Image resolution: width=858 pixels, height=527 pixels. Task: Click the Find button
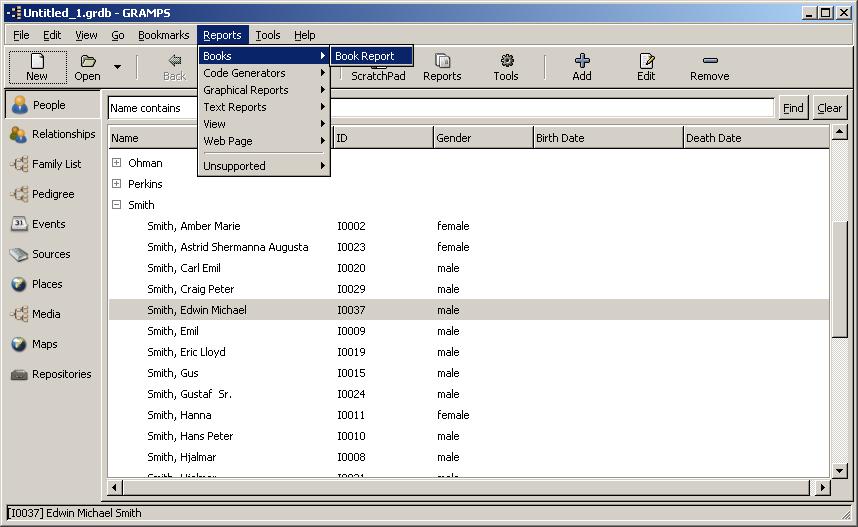point(793,108)
